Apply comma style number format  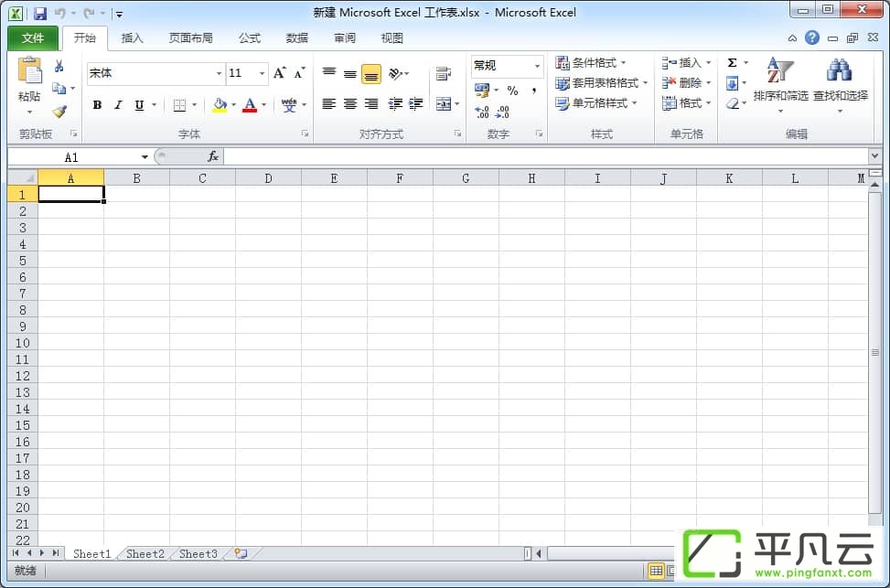tap(533, 91)
